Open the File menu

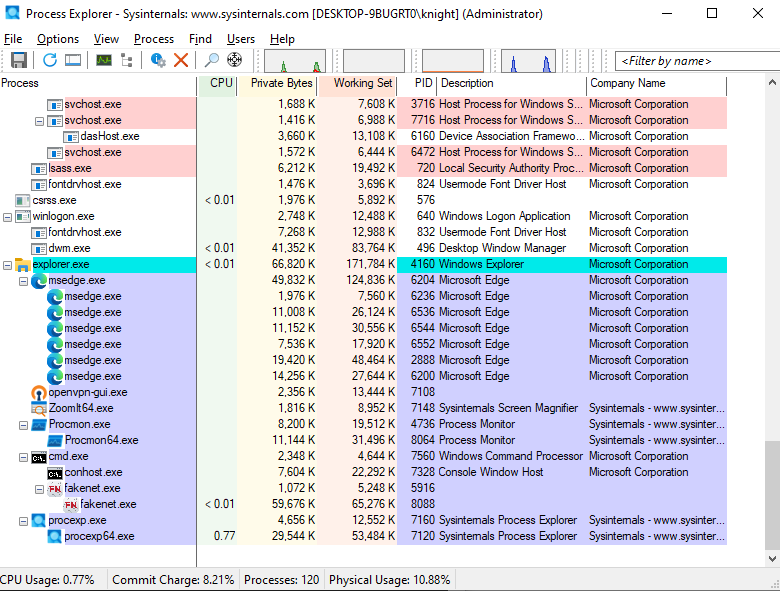click(x=13, y=39)
